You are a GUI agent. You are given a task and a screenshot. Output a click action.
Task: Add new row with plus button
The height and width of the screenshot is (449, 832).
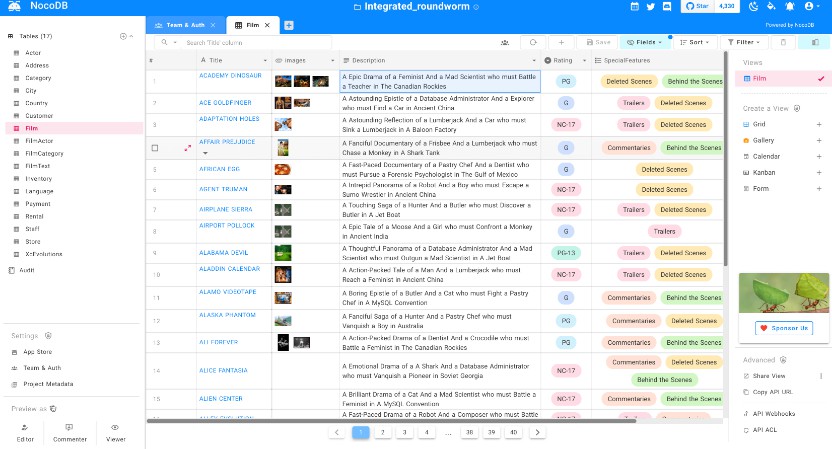562,43
